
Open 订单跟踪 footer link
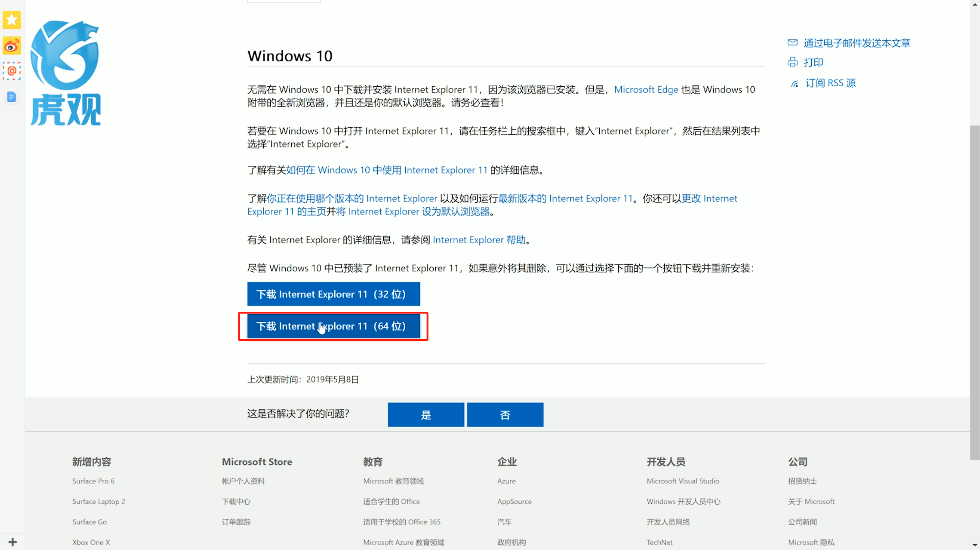tap(236, 522)
